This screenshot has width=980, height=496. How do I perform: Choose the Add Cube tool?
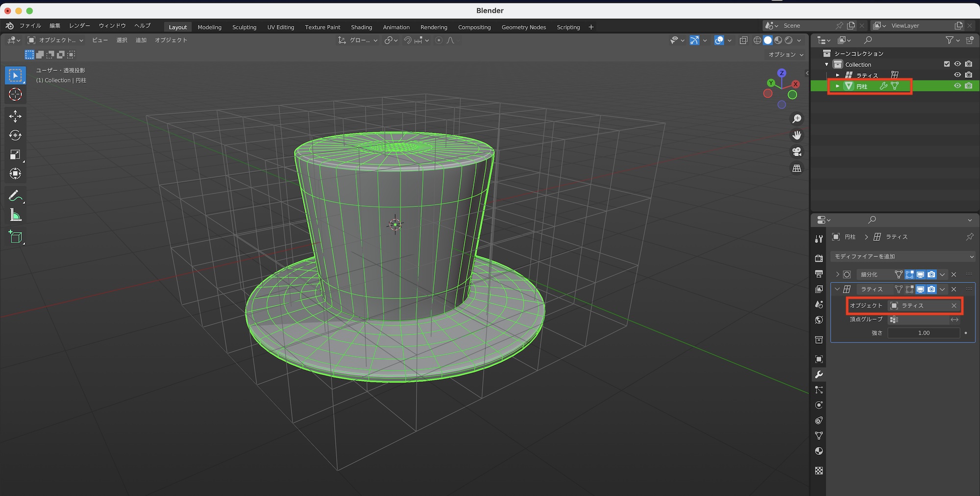click(15, 237)
